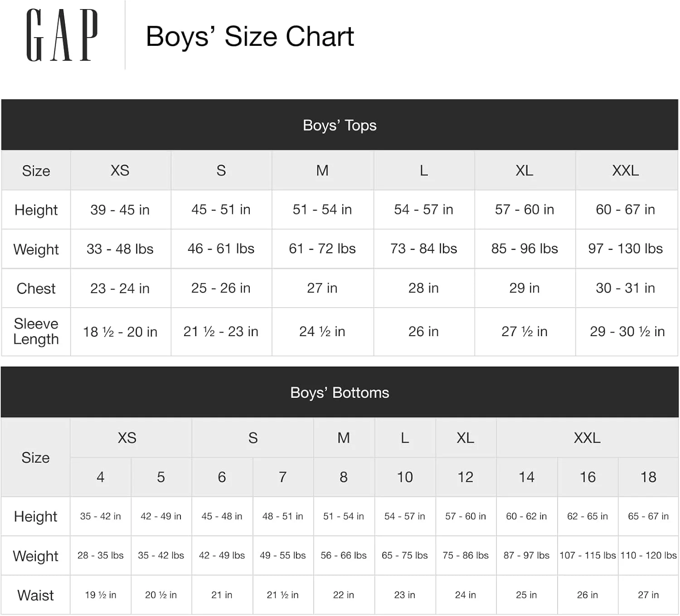Screen dimensions: 680x616
Task: Click size 4 in Boys' Bottoms
Action: [101, 477]
